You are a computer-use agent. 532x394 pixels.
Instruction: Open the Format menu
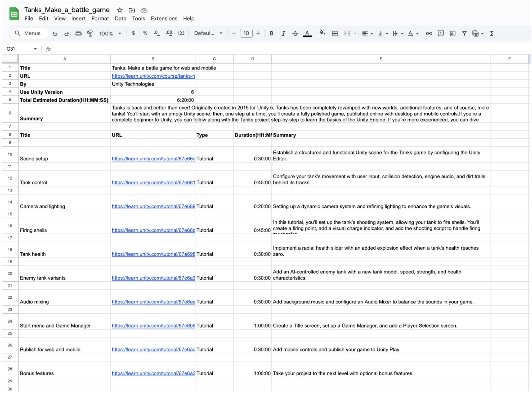pyautogui.click(x=100, y=19)
